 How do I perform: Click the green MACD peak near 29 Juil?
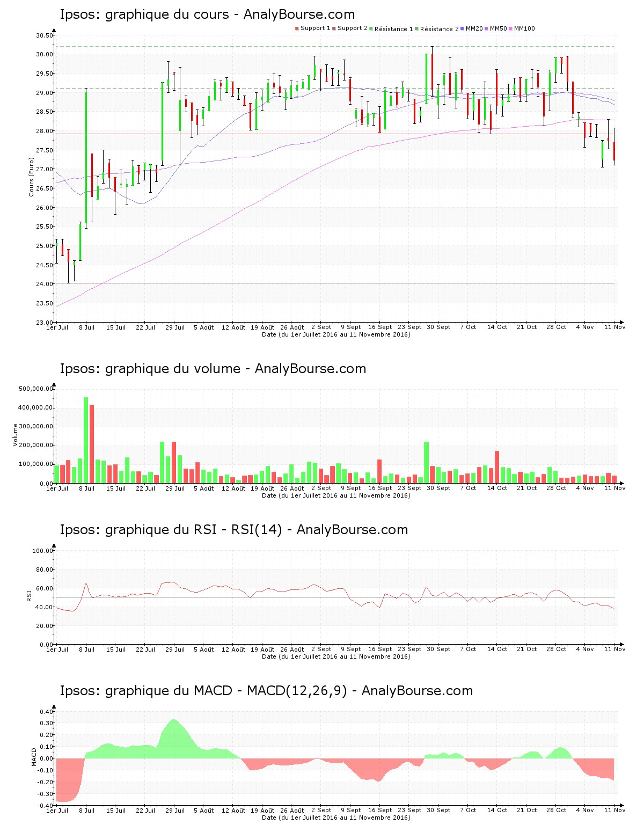(173, 739)
